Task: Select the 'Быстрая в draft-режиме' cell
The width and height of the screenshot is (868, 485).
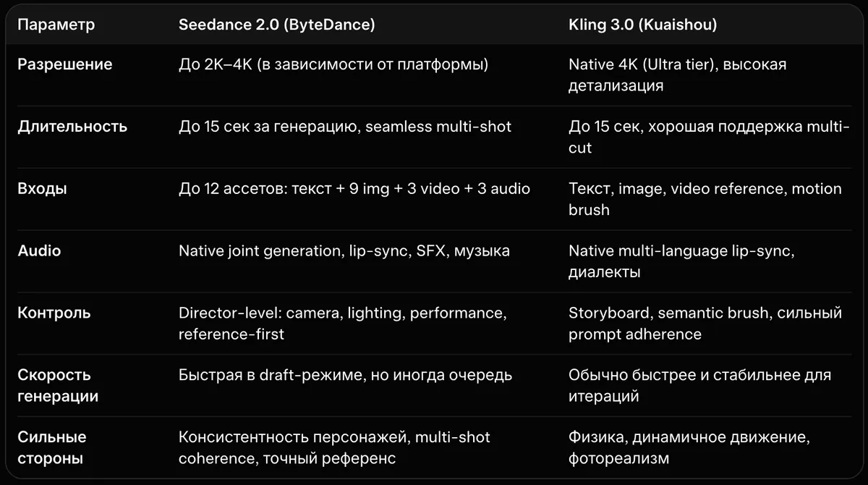Action: 345,376
